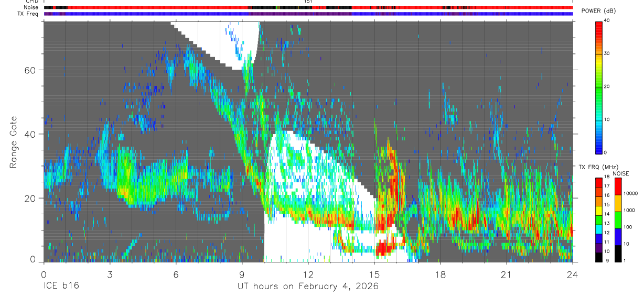Pick the red 17-18 MHz TX FRQ swatch
The width and height of the screenshot is (644, 297).
[x=598, y=182]
